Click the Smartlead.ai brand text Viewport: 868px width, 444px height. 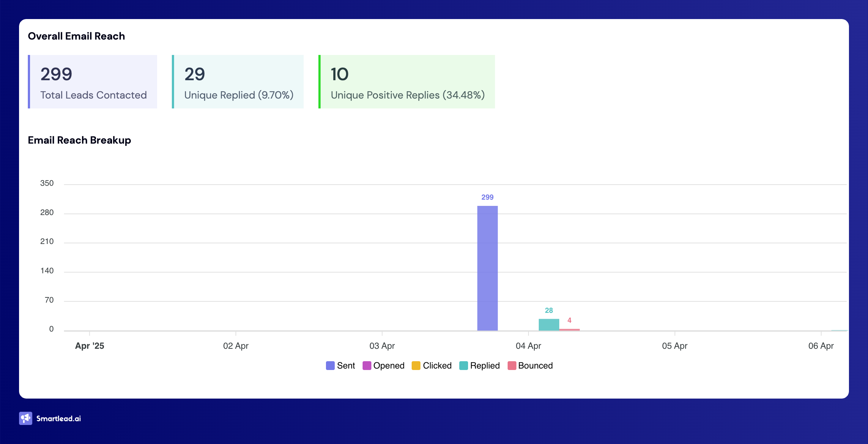pos(59,418)
